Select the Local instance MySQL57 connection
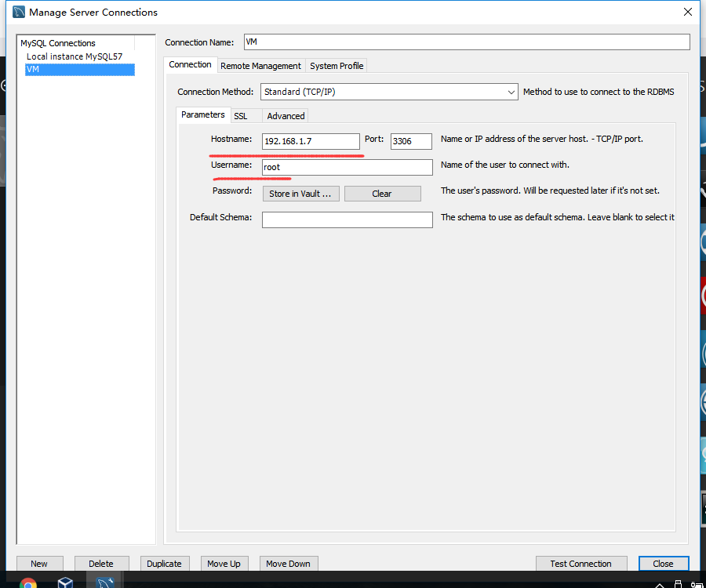The image size is (706, 588). (x=75, y=56)
